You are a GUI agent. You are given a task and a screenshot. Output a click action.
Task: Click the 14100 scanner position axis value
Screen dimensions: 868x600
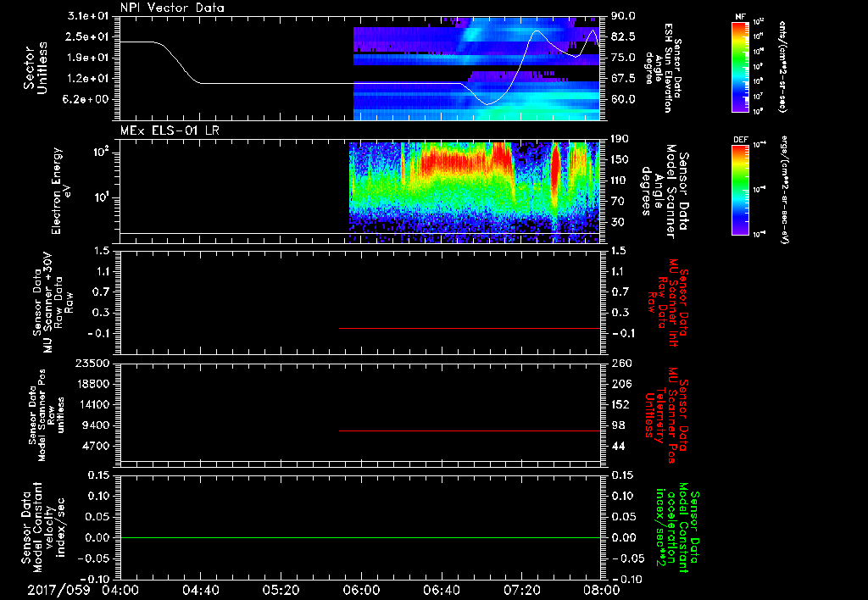tap(93, 404)
